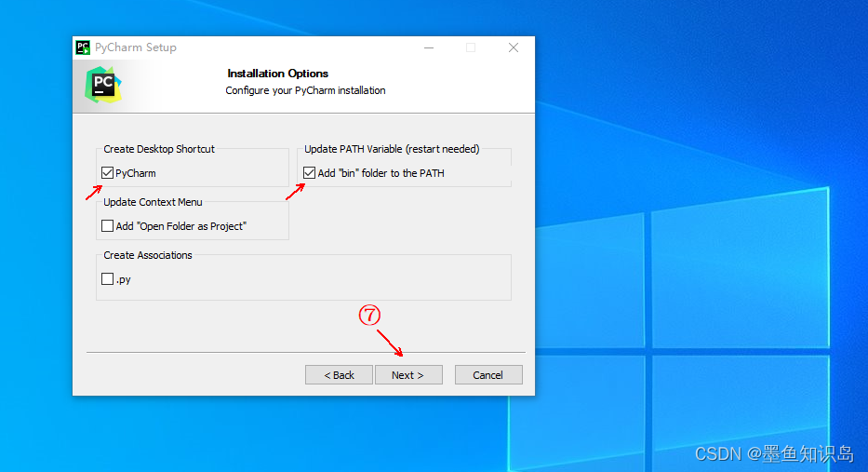
Task: Cancel the PyCharm setup
Action: tap(488, 375)
